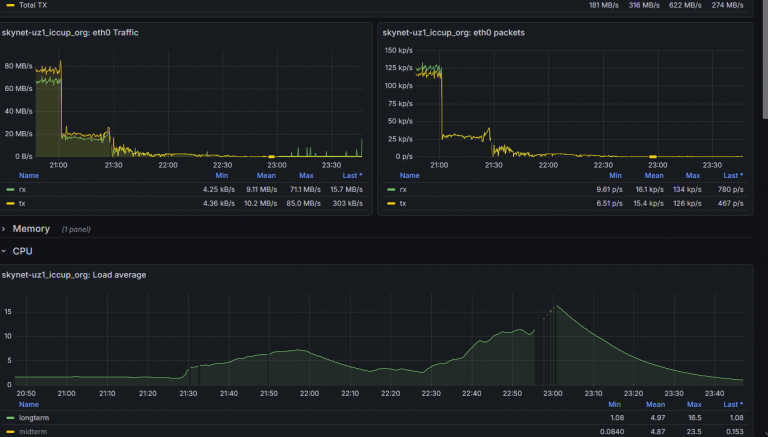The image size is (768, 437).
Task: Collapse the CPU row chevron
Action: 3,251
